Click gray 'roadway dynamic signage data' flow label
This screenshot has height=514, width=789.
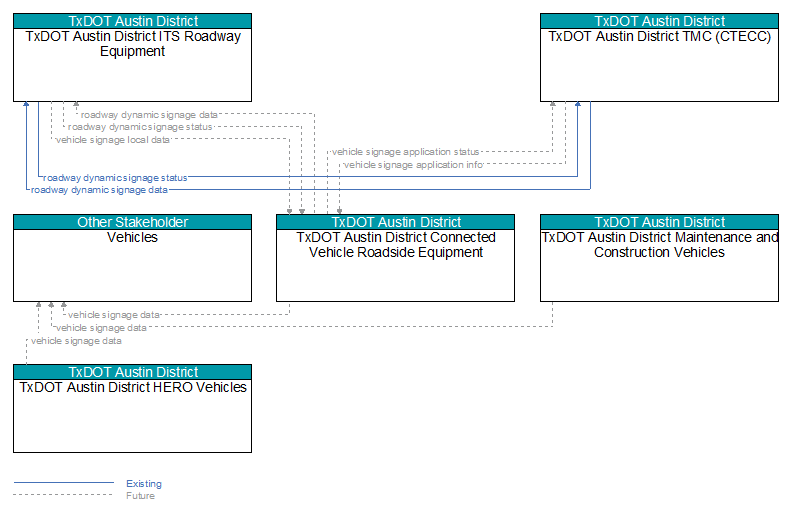[x=149, y=115]
